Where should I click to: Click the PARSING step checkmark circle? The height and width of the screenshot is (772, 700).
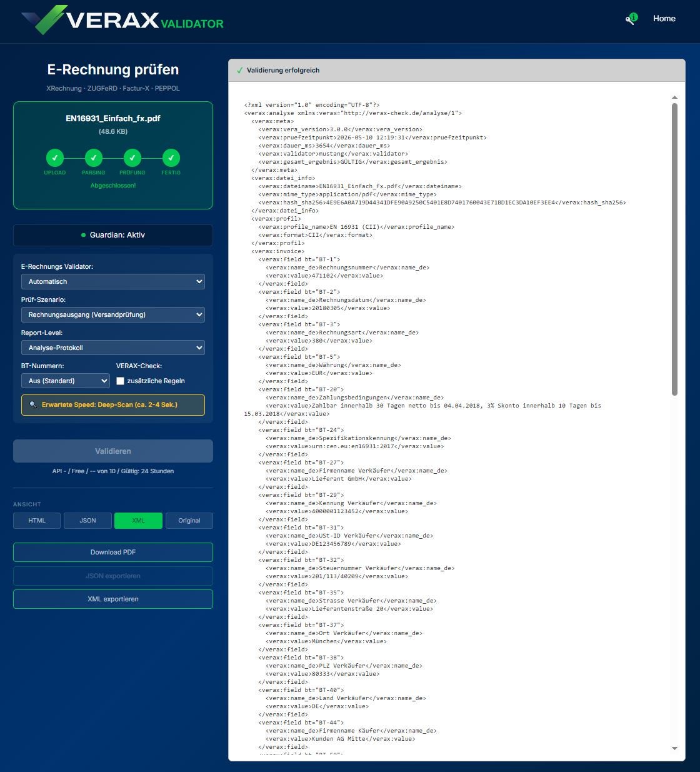(x=94, y=158)
